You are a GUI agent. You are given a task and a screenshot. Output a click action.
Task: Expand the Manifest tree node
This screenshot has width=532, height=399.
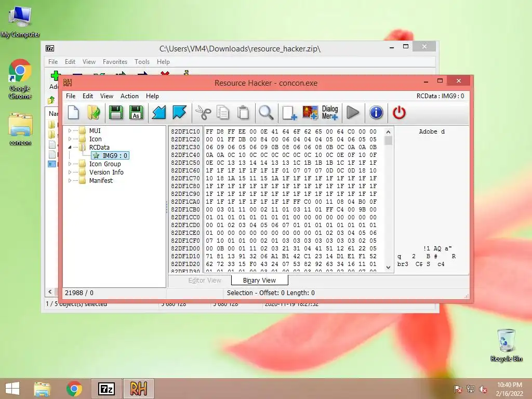click(70, 180)
